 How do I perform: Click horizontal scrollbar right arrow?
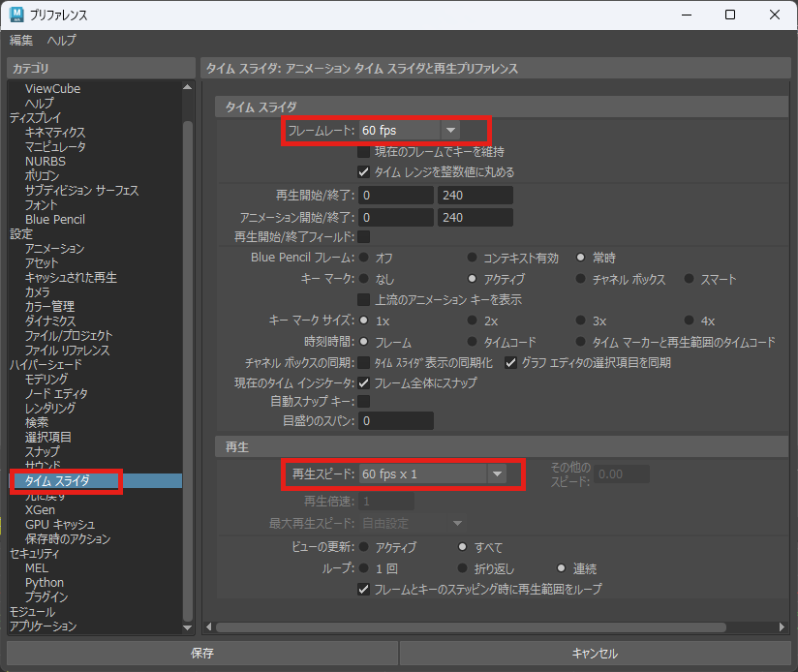click(x=783, y=627)
